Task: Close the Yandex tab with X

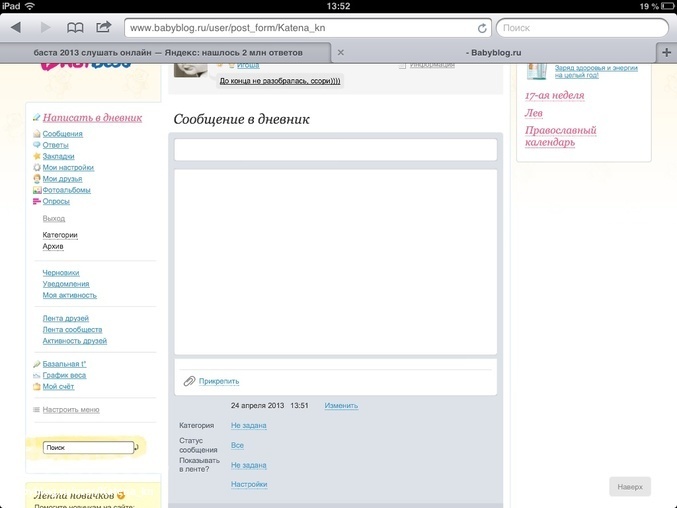Action: coord(341,51)
